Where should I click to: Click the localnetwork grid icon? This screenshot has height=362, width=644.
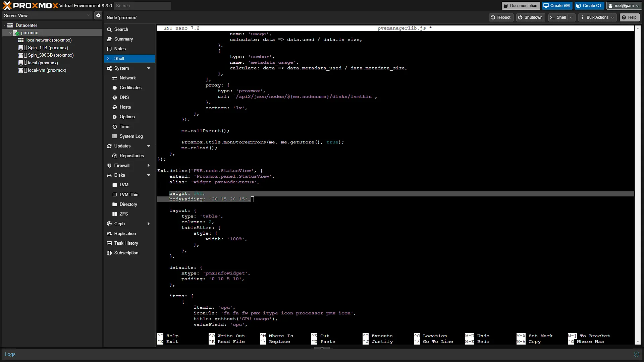(21, 40)
